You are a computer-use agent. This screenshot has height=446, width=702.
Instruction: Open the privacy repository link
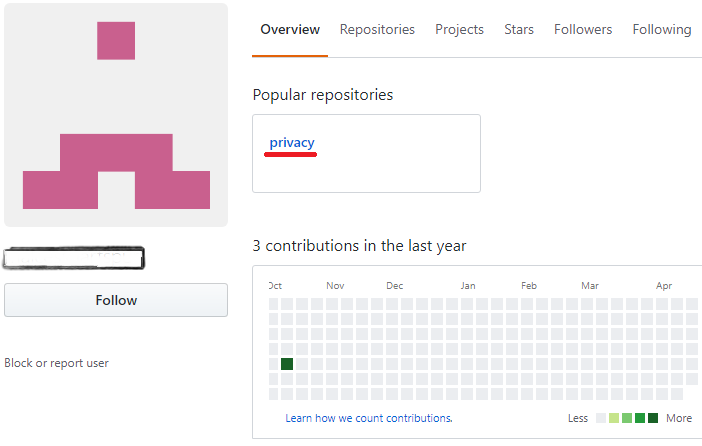[292, 143]
